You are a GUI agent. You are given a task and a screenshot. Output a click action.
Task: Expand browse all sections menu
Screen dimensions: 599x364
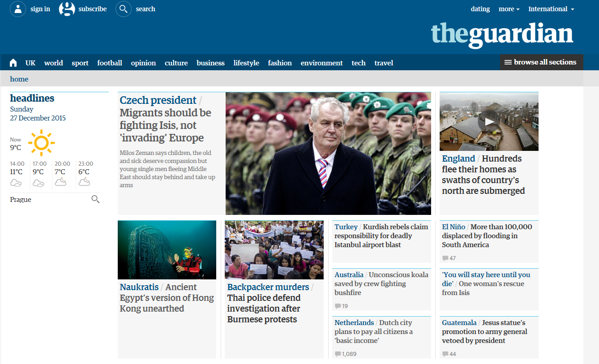click(x=542, y=62)
